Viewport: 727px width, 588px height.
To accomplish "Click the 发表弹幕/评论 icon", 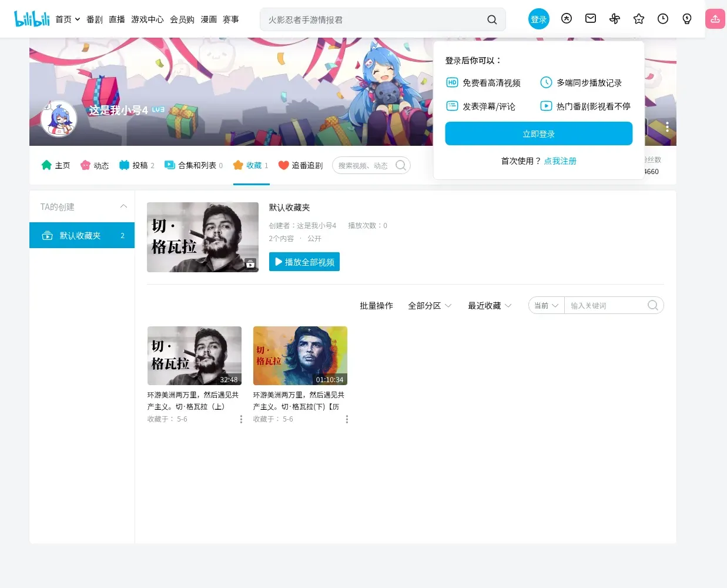I will (452, 106).
